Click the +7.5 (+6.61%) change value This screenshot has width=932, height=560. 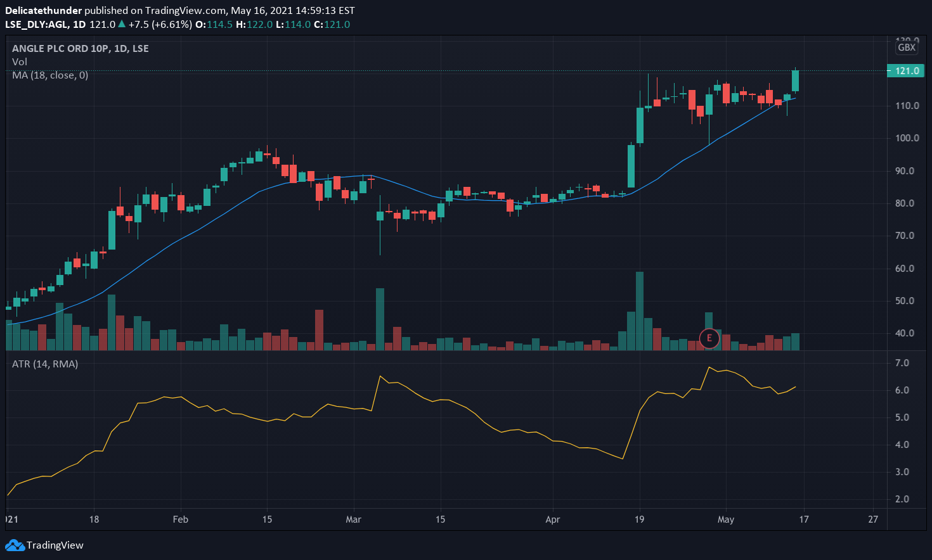coord(160,24)
